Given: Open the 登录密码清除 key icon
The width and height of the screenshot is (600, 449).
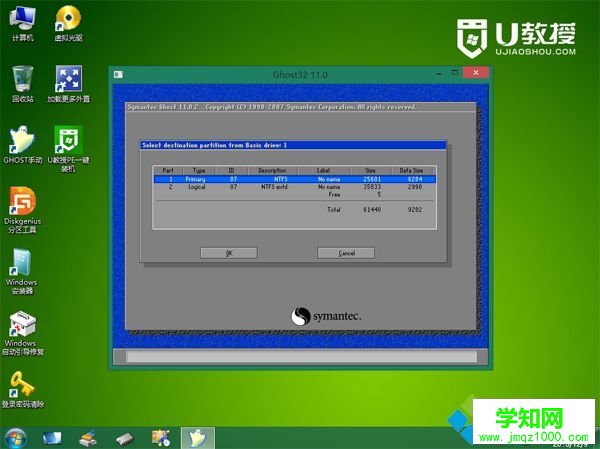Looking at the screenshot, I should [23, 390].
